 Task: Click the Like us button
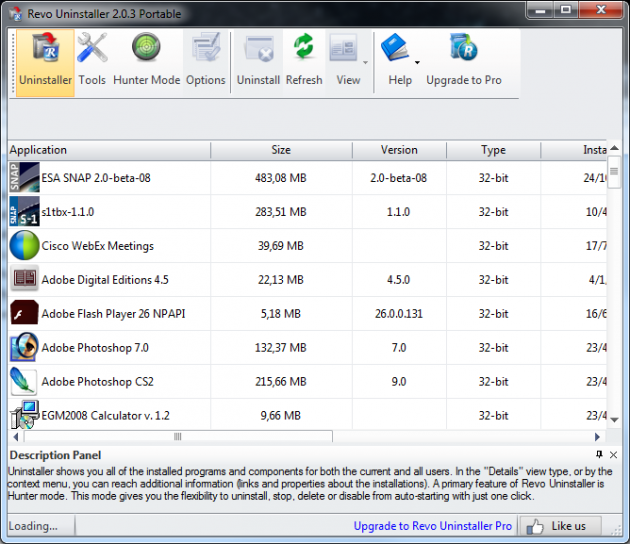click(561, 526)
